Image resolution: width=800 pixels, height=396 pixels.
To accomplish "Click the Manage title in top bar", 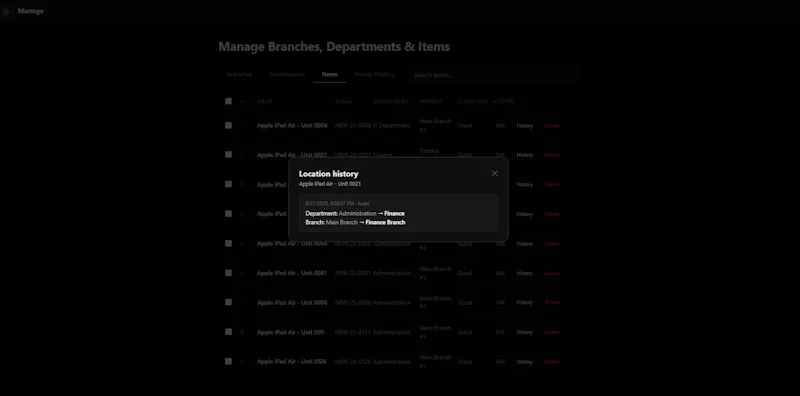I will (x=31, y=11).
